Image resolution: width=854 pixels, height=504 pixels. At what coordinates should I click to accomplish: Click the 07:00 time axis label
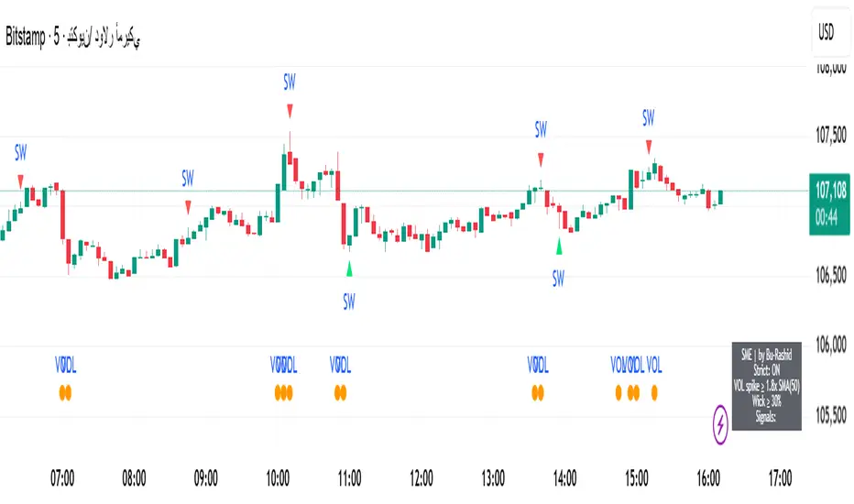point(62,477)
